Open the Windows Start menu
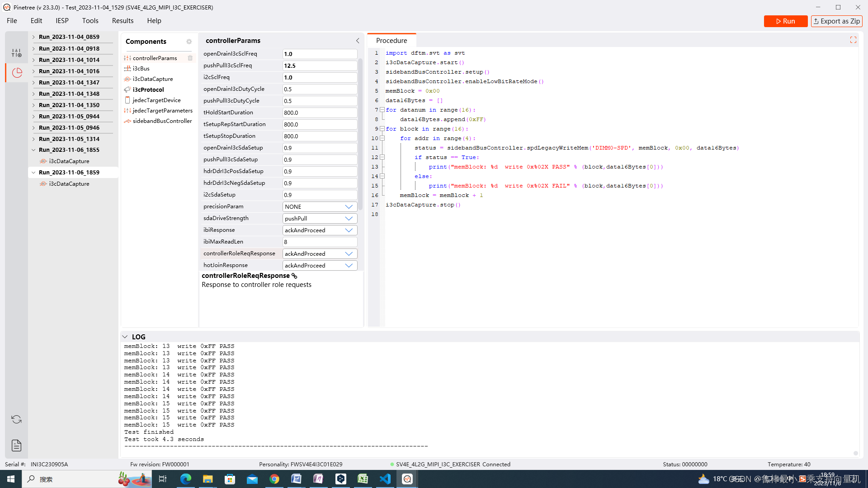This screenshot has height=488, width=868. tap(11, 479)
